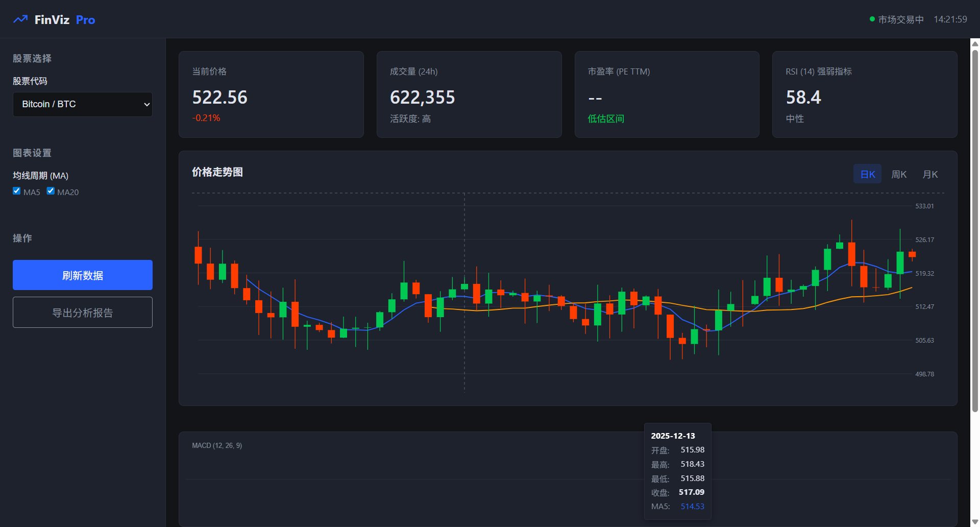Click the 14:21:59 clock display
Screen dimensions: 980x527
click(x=950, y=19)
